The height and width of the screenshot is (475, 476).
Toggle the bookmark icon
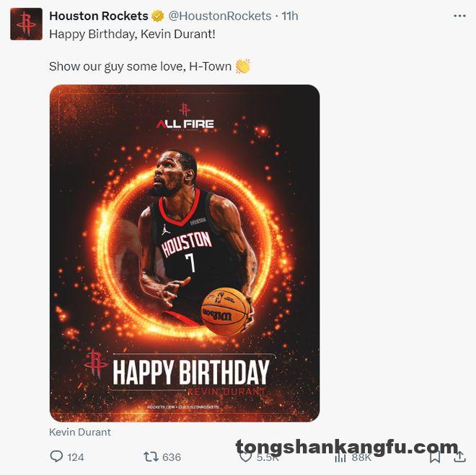click(x=435, y=457)
